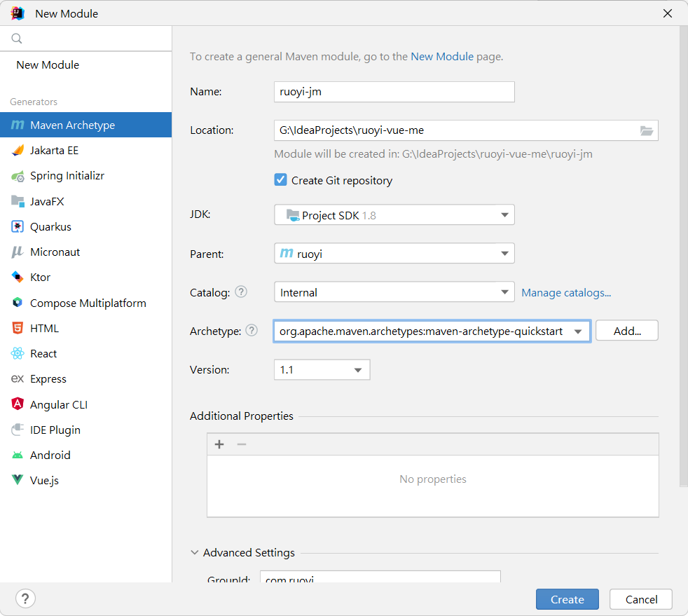Select Maven Archetype in Generators list

[72, 125]
